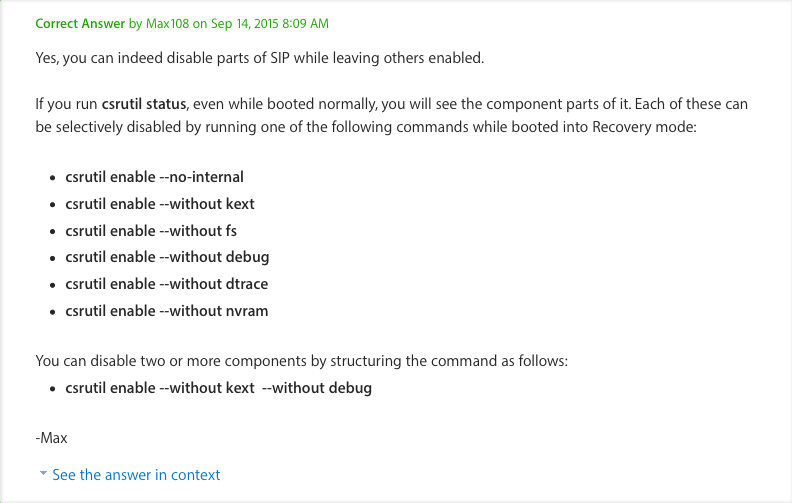
Task: Click the -Max signature text
Action: click(51, 438)
